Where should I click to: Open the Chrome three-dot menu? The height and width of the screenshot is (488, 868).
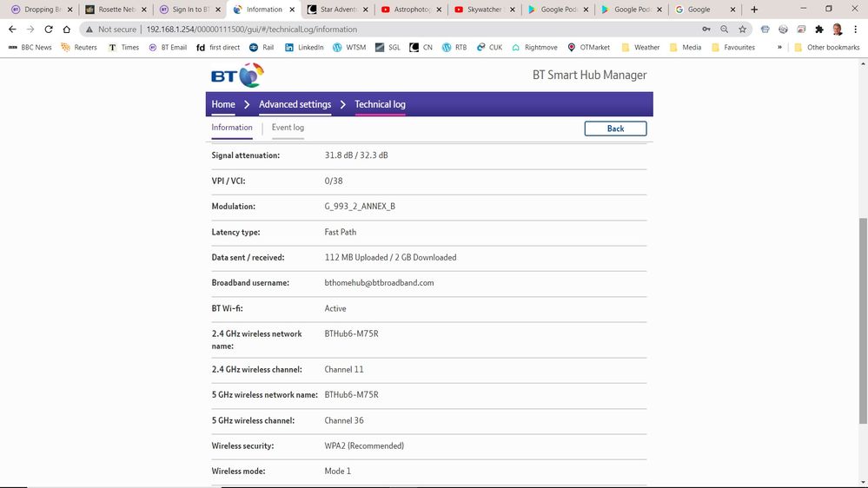pyautogui.click(x=856, y=29)
